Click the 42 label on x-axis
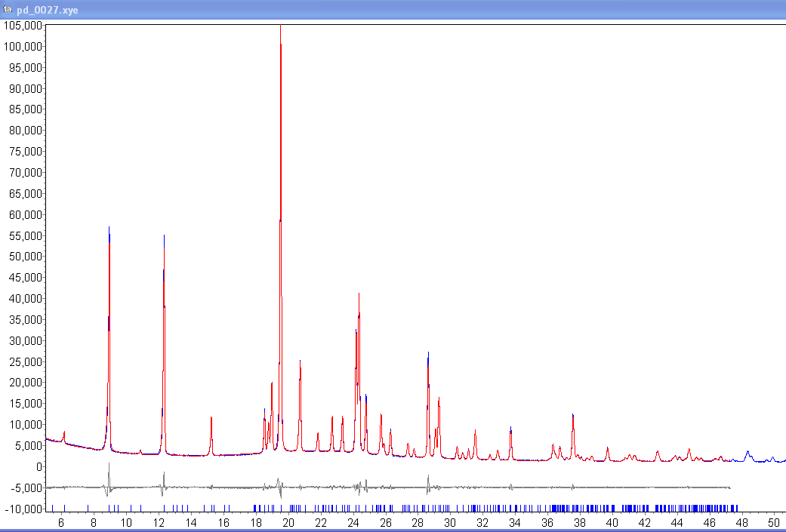786x532 pixels. click(645, 522)
